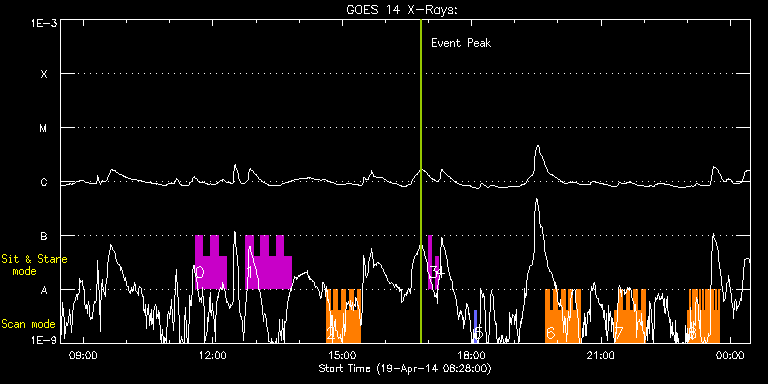
Task: Click the '12:00' time axis label
Action: pos(213,356)
